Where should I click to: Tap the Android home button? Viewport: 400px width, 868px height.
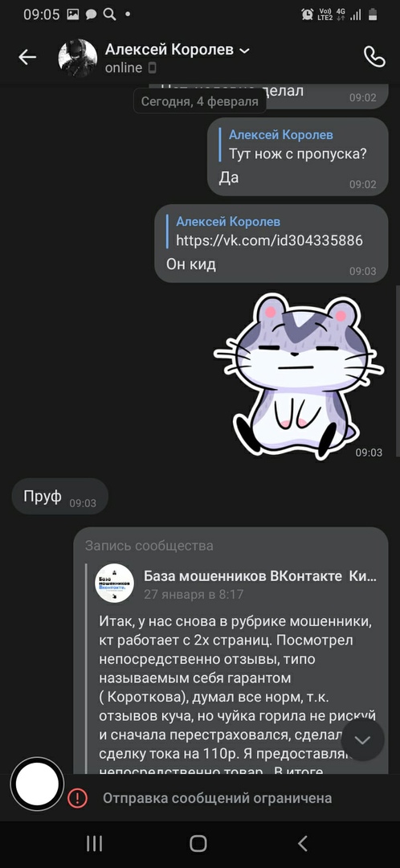point(198,844)
